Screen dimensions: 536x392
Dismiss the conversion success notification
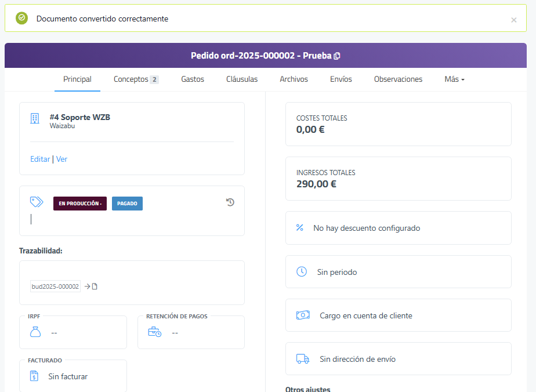[513, 20]
